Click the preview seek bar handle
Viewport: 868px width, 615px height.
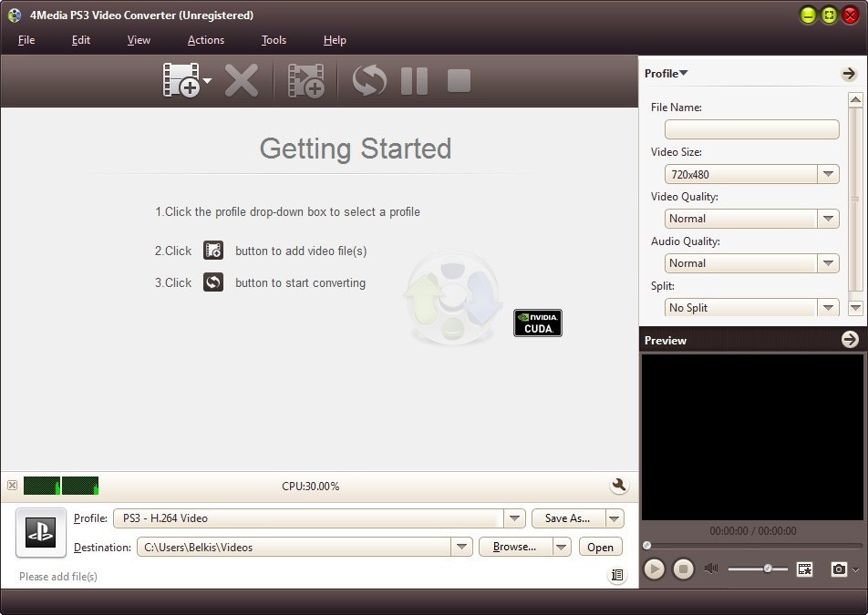point(646,546)
